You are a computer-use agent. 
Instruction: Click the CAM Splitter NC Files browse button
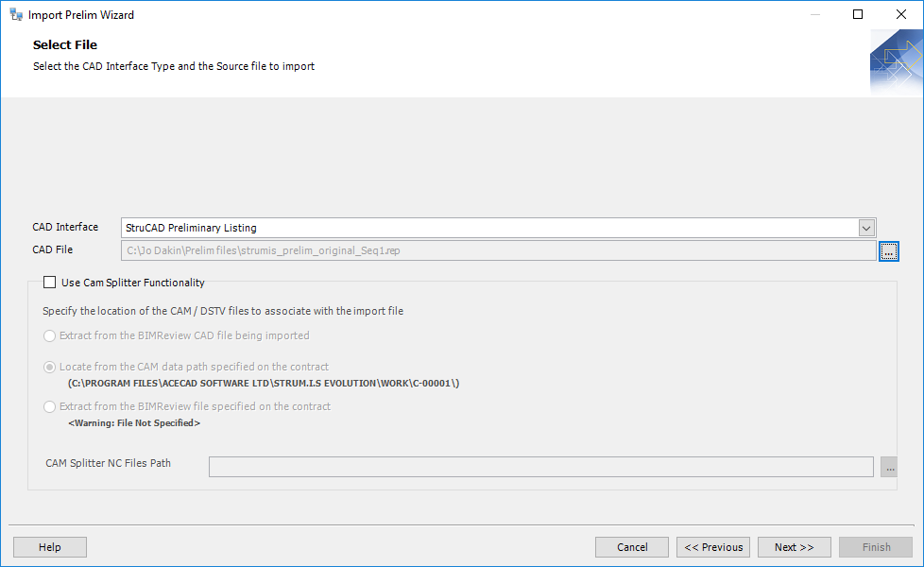point(888,467)
